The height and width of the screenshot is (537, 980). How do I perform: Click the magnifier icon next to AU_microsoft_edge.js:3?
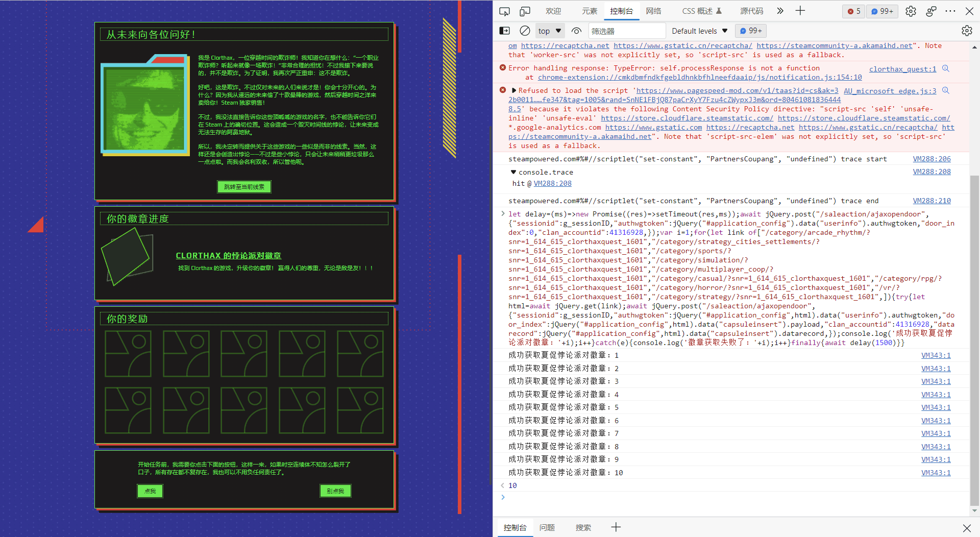coord(946,90)
